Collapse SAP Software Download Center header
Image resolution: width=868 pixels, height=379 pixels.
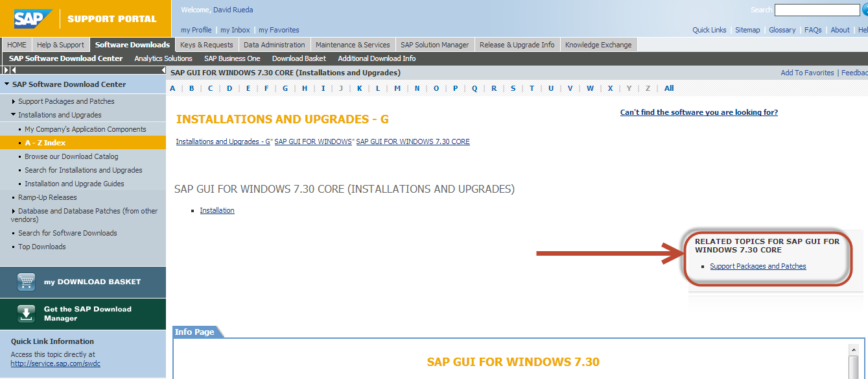[6, 84]
